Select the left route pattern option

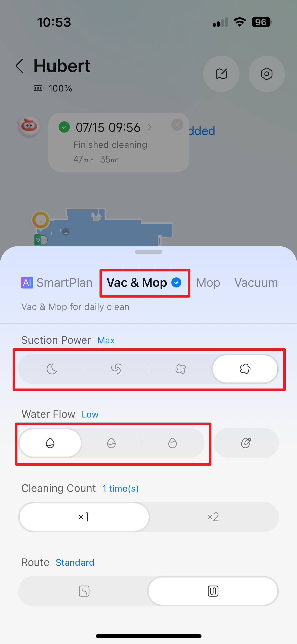(x=84, y=591)
